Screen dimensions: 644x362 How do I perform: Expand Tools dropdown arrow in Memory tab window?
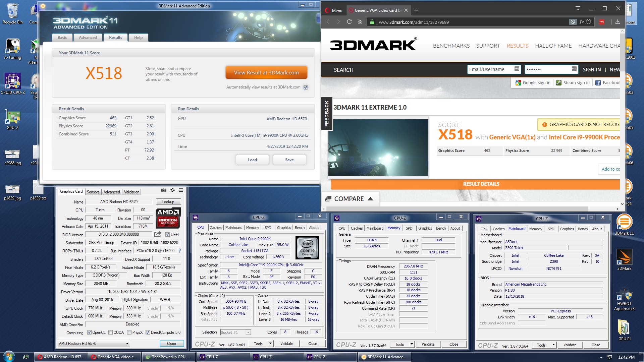pos(412,344)
